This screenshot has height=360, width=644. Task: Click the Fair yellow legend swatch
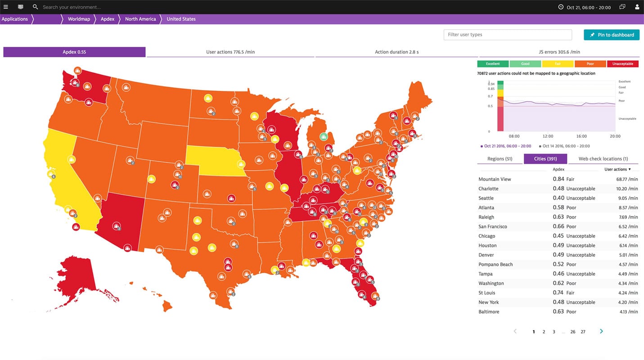[x=558, y=63]
